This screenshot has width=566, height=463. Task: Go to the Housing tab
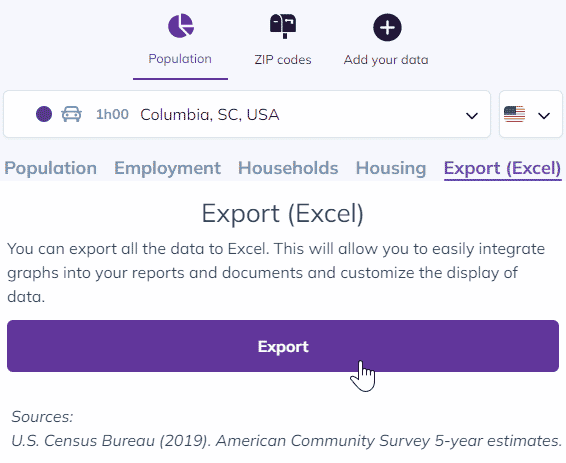click(391, 168)
